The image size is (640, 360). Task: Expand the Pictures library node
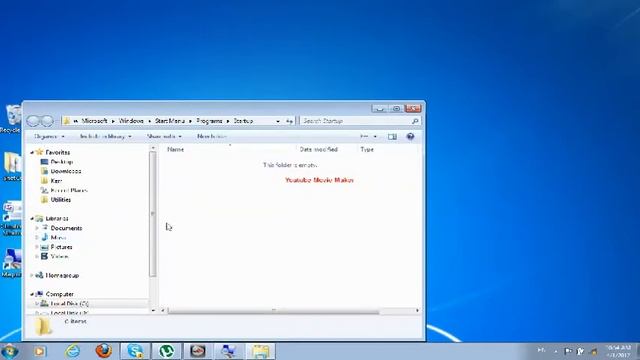click(37, 247)
